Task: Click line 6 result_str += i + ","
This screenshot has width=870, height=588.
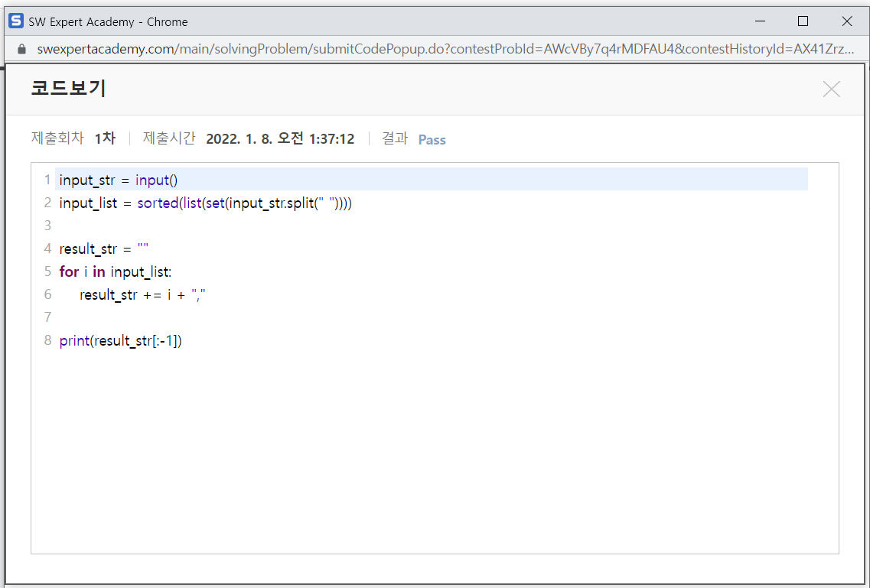Action: (x=142, y=295)
